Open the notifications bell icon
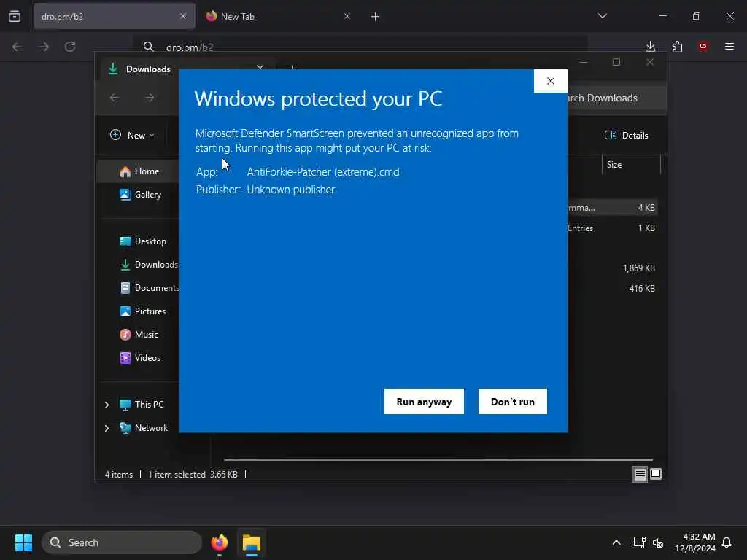Image resolution: width=747 pixels, height=560 pixels. pyautogui.click(x=727, y=542)
